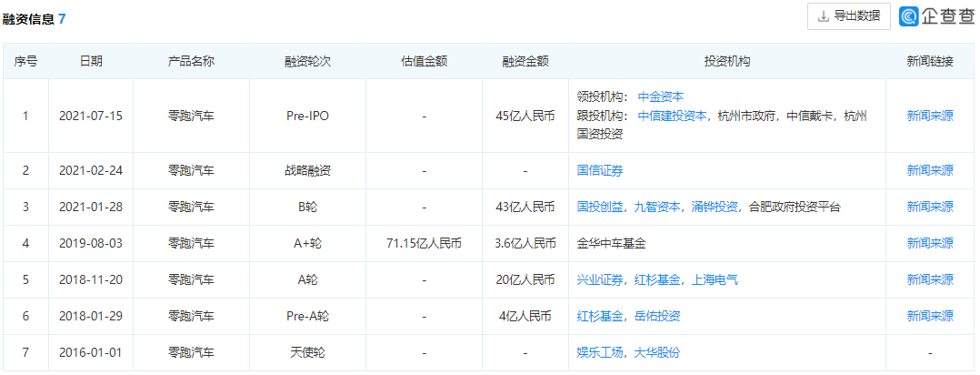Viewport: 980px width, 375px height.
Task: Open investor link 岳佑投资
Action: 657,316
